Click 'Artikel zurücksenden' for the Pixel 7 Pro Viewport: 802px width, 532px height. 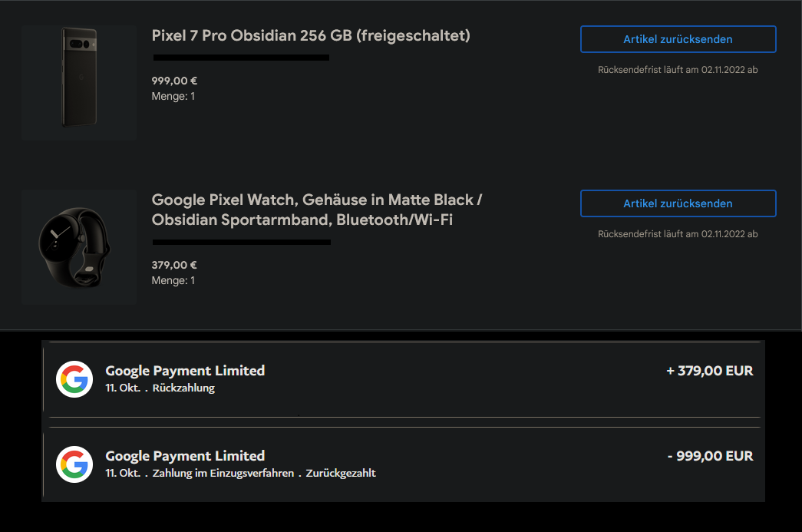(x=678, y=39)
